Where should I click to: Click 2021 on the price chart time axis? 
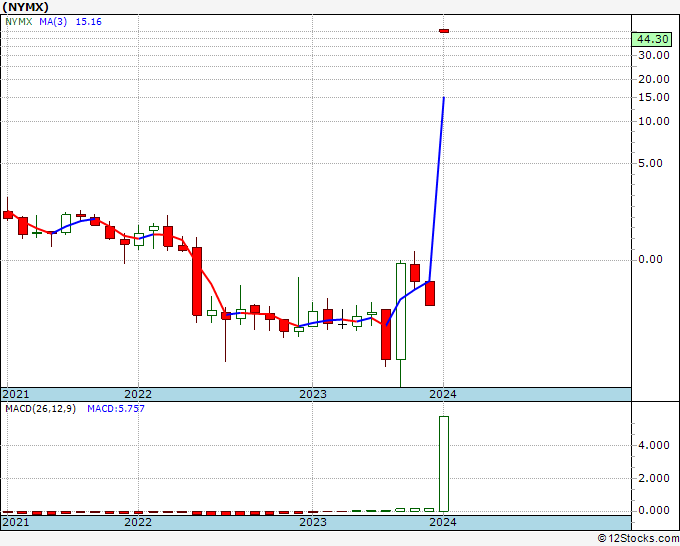(x=16, y=394)
